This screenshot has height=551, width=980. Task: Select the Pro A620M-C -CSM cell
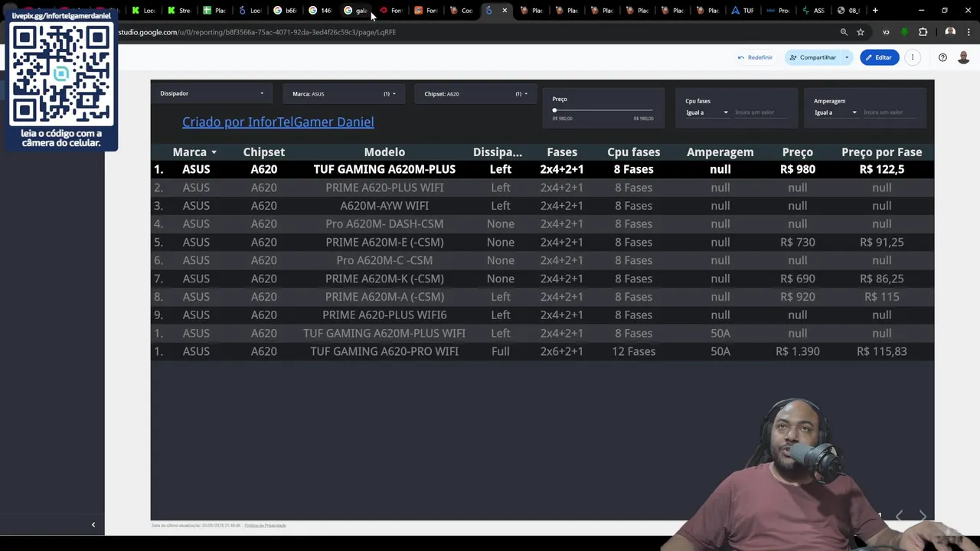pyautogui.click(x=384, y=260)
